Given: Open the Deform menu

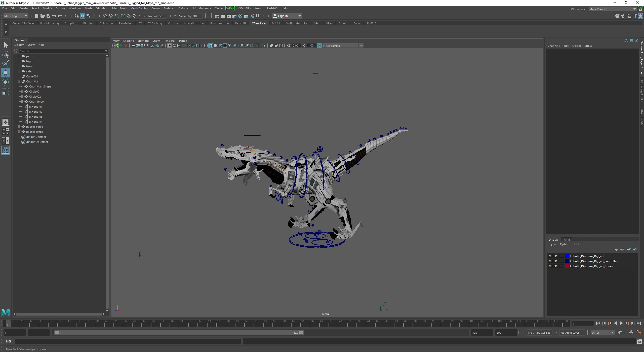Looking at the screenshot, I should click(x=183, y=8).
